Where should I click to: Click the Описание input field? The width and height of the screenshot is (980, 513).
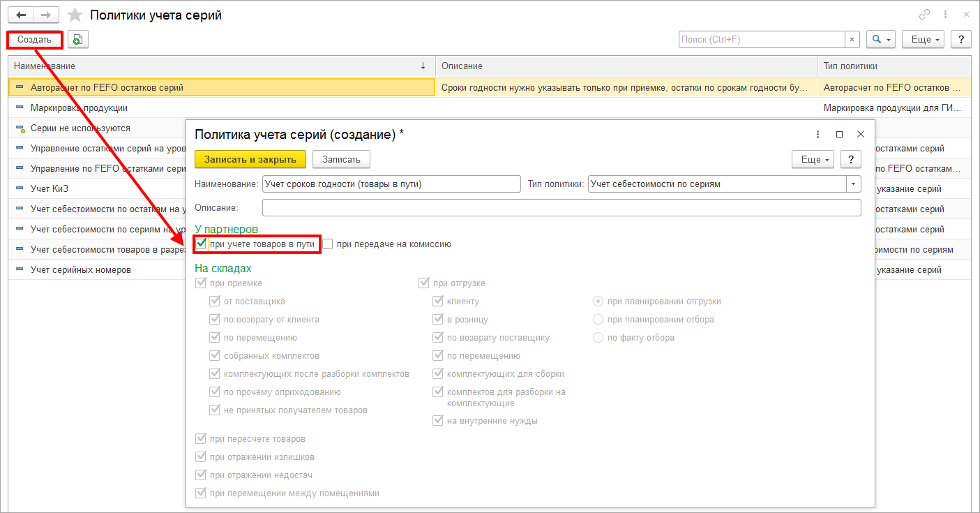(x=561, y=208)
